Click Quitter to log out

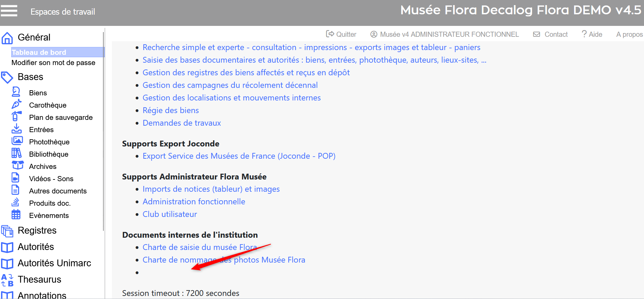(341, 34)
